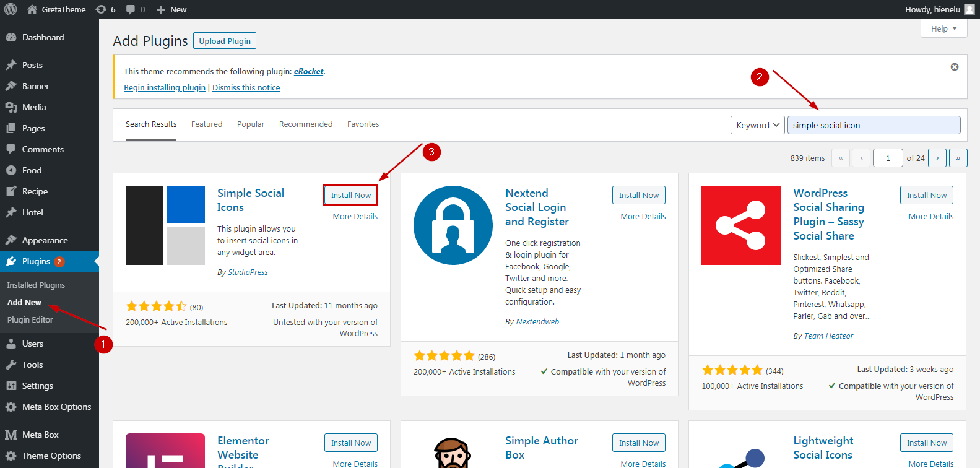The height and width of the screenshot is (468, 980).
Task: Click the Banner pin icon in sidebar
Action: [x=11, y=86]
